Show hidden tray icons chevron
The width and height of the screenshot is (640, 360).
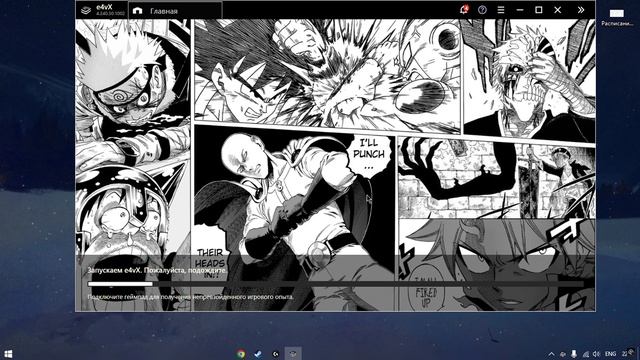(x=551, y=354)
